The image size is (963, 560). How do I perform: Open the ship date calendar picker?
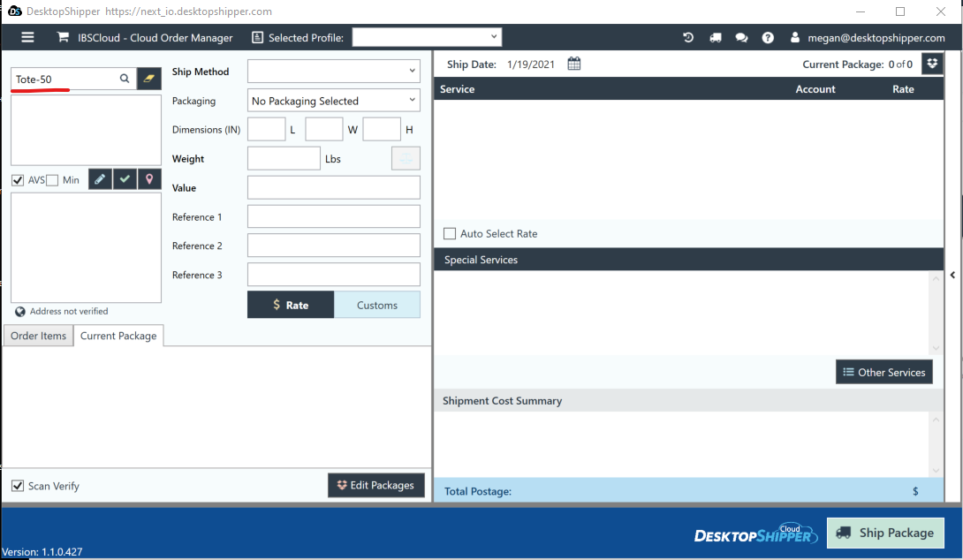[x=573, y=64]
